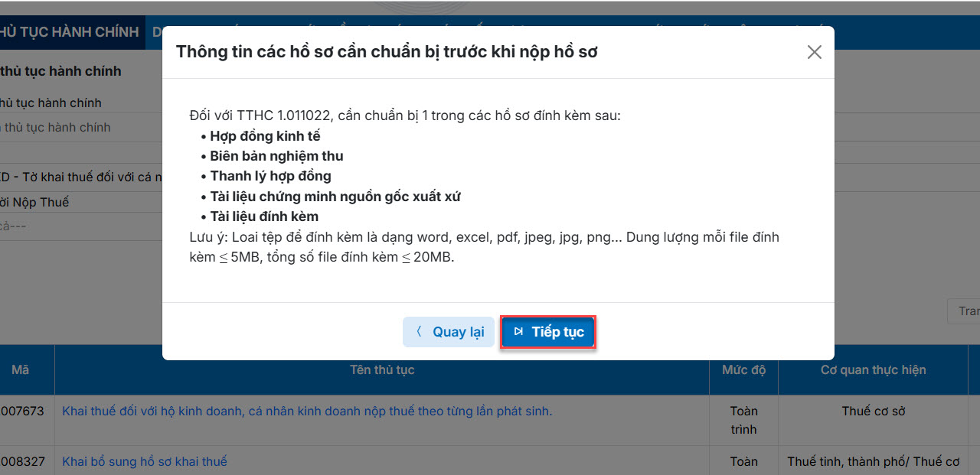This screenshot has width=980, height=475.
Task: Open the THỦ TỤC HÀNH CHÍNH tab
Action: point(69,32)
